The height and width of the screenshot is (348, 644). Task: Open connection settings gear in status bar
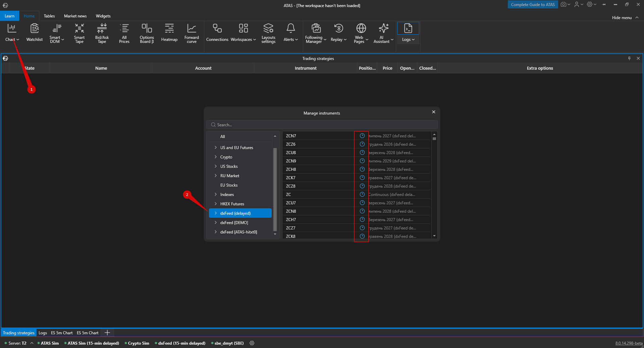[252, 343]
